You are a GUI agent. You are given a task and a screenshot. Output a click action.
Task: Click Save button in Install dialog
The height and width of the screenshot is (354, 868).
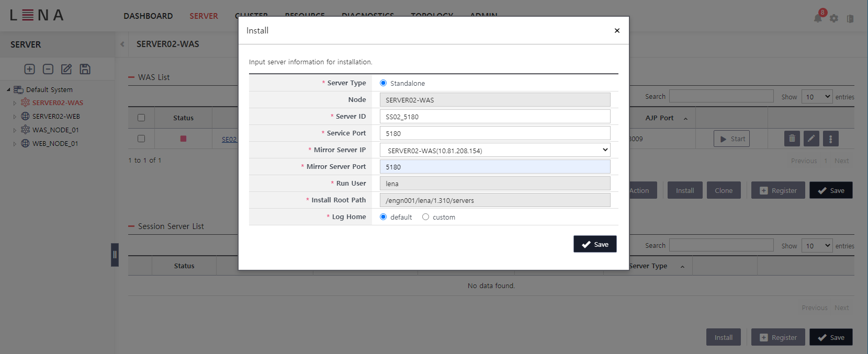pos(595,244)
